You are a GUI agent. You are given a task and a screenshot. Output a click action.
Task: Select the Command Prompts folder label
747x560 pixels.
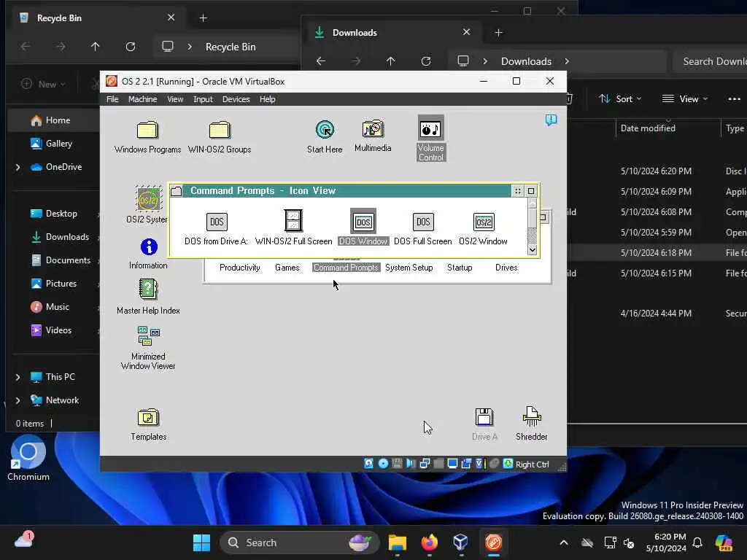pyautogui.click(x=347, y=268)
